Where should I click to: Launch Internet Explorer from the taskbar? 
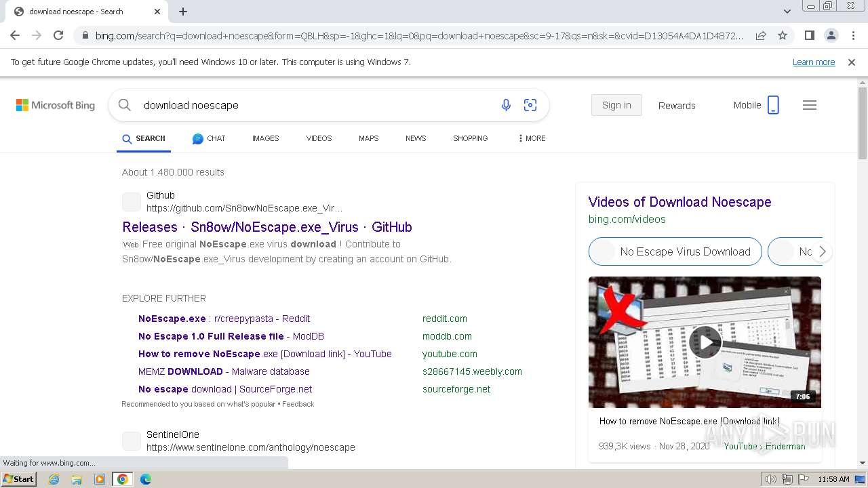54,479
